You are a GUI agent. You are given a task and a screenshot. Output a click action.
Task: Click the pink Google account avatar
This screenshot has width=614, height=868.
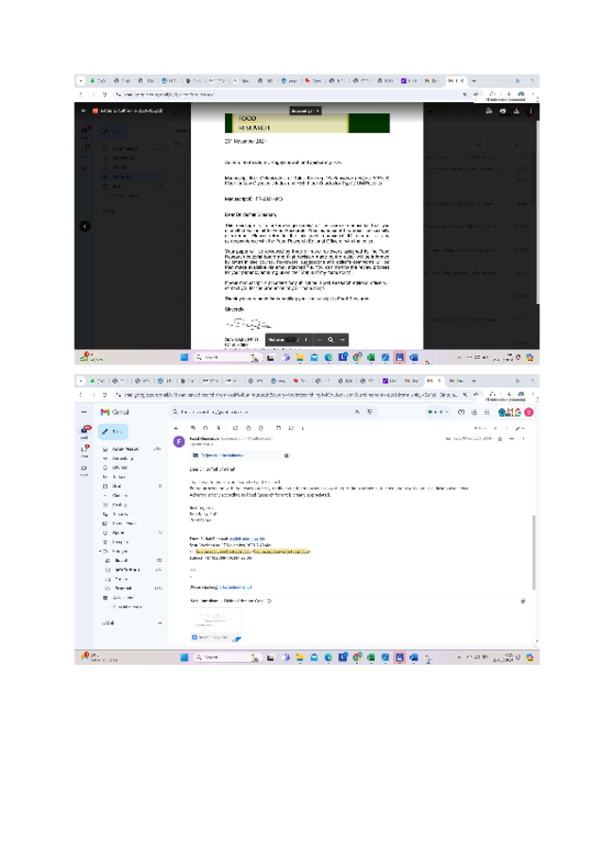[529, 412]
